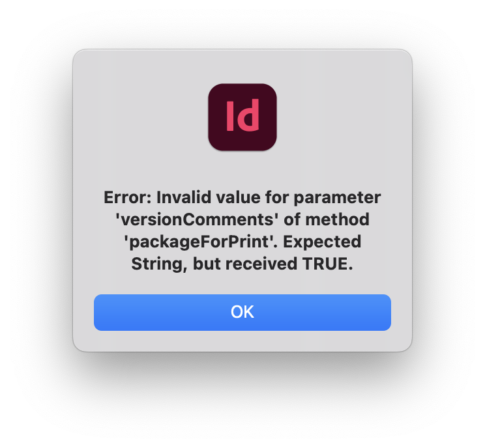Screen dimensions: 485x448
Task: Click the word 'but' in the last line
Action: [207, 264]
